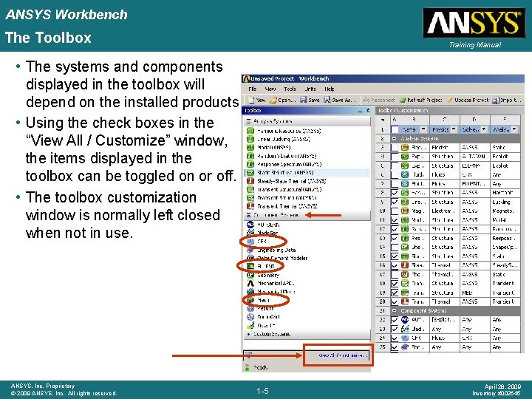532x399 pixels.
Task: Click Refresh Project in toolbar
Action: click(x=420, y=100)
